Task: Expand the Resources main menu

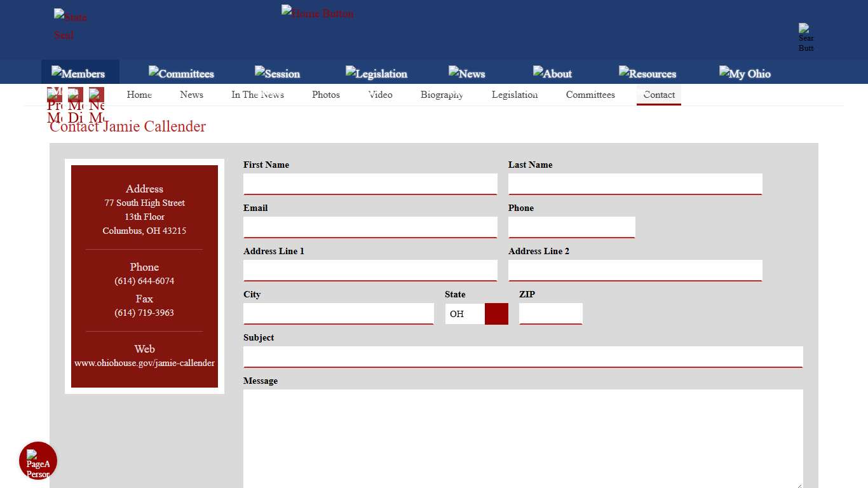Action: [647, 73]
